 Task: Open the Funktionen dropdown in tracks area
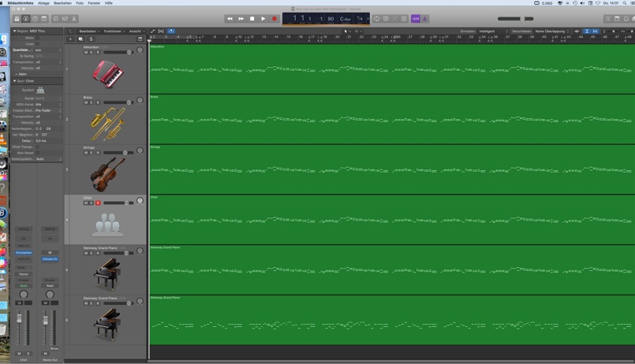tap(114, 32)
